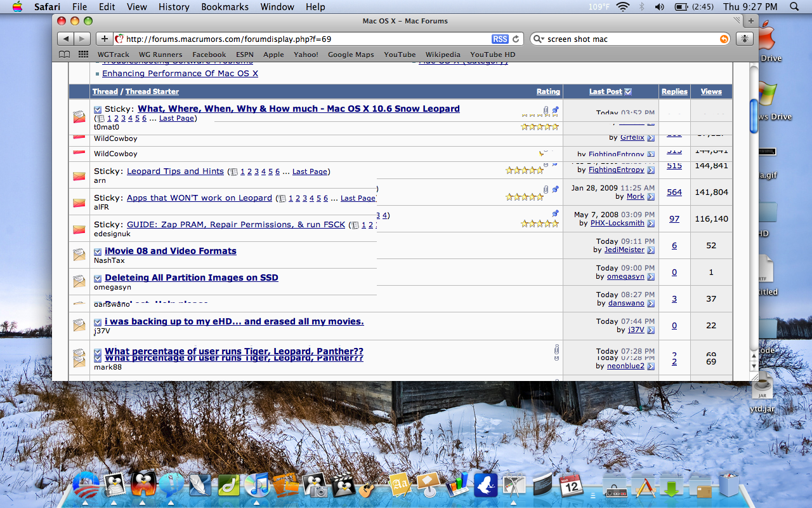Open 'Enhancing Performance Of Mac OS X' link
Screen dimensions: 812x508
click(180, 74)
